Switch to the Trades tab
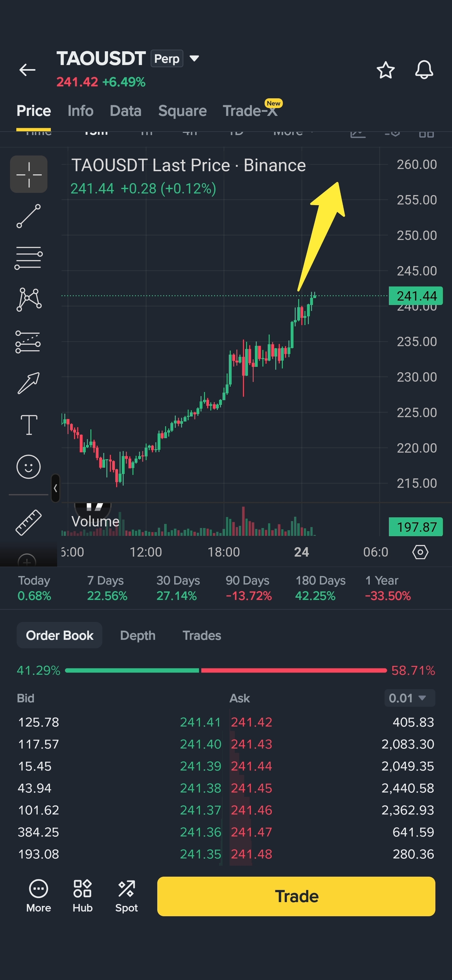Image resolution: width=452 pixels, height=980 pixels. point(202,635)
